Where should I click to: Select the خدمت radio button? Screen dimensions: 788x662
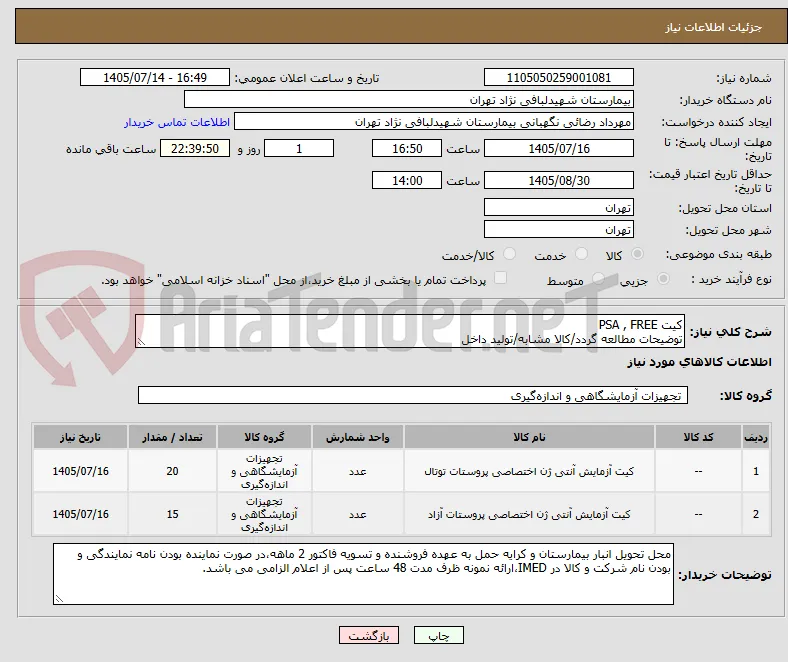[581, 254]
